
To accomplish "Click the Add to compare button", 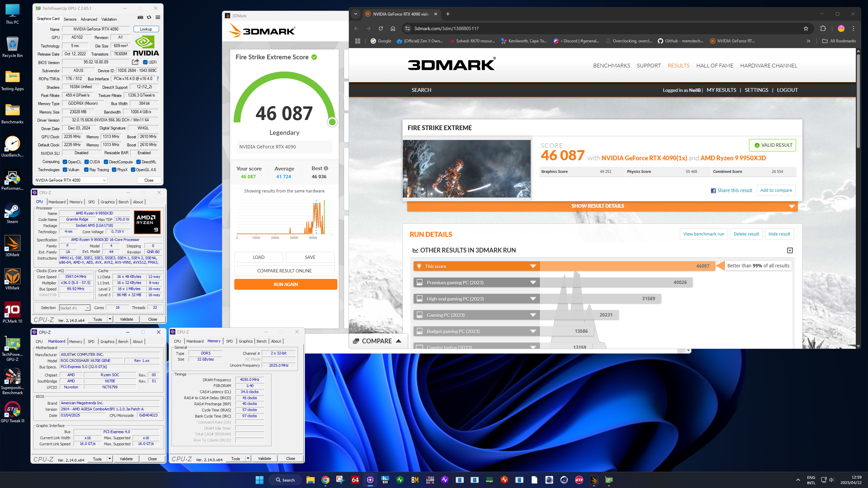I will (776, 190).
